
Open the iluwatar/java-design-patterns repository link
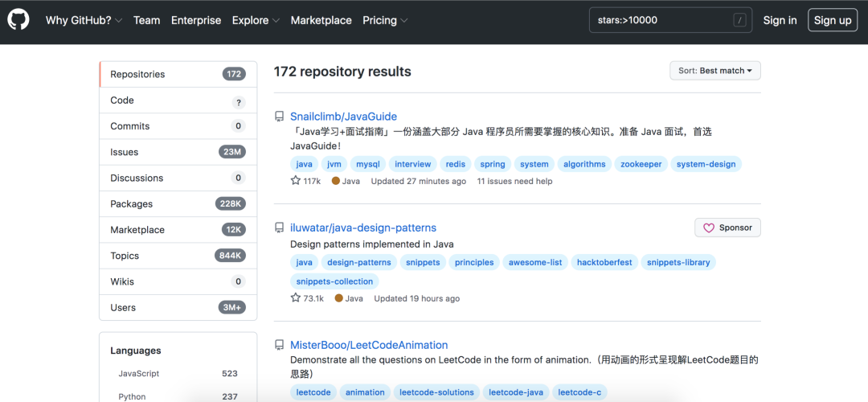(x=363, y=228)
